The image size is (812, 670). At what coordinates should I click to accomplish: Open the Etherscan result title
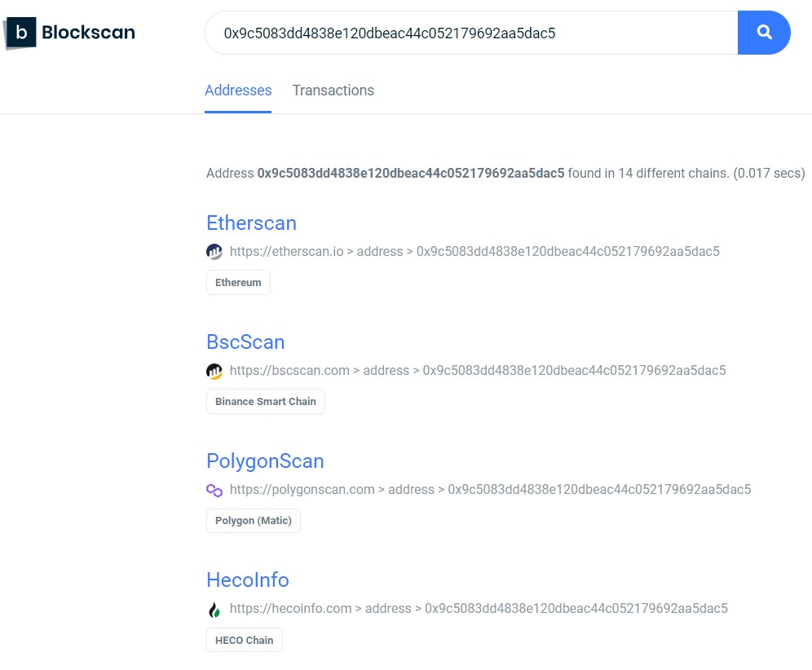(251, 223)
